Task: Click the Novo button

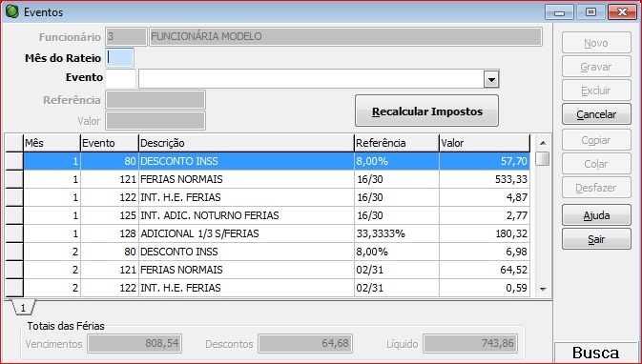Action: pos(596,43)
